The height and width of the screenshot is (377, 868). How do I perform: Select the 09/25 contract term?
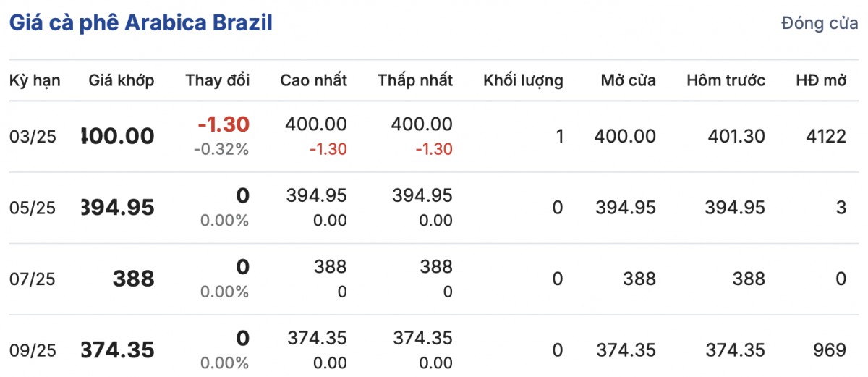pos(33,350)
